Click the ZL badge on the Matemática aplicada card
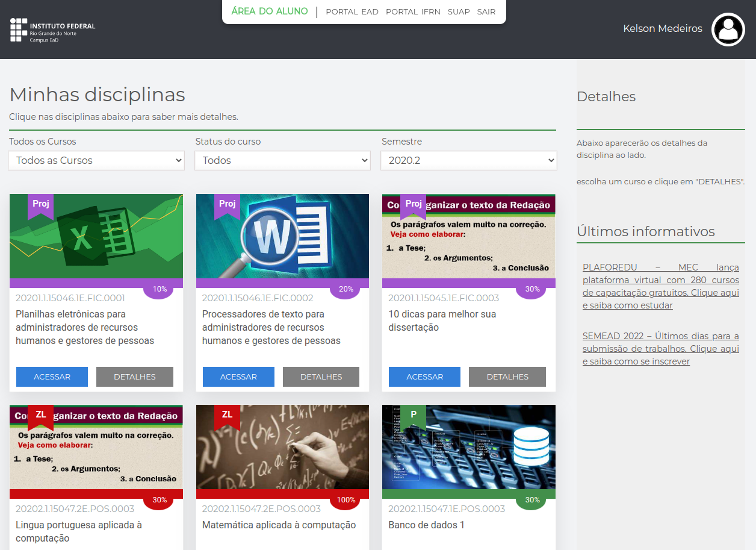756x550 pixels. [x=228, y=417]
